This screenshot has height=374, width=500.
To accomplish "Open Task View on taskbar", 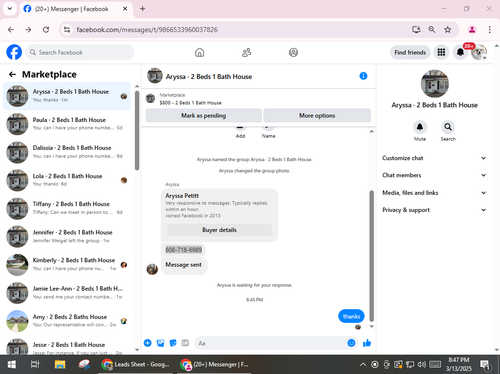I will click(x=35, y=365).
